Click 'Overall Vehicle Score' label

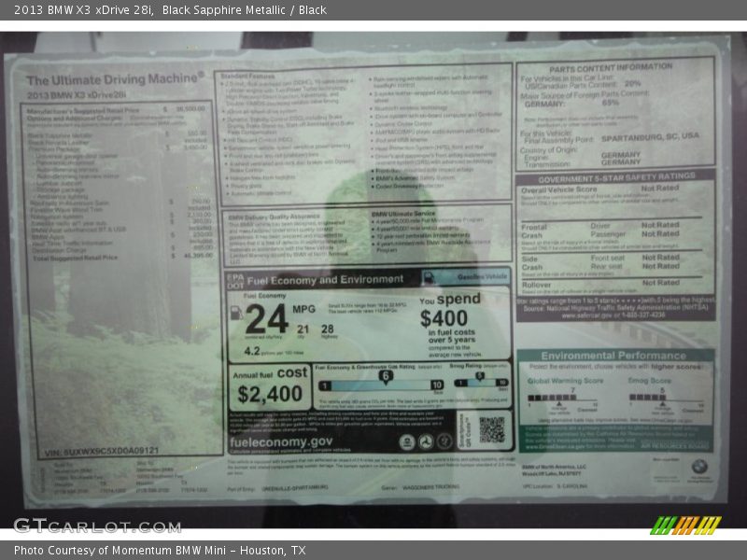558,189
